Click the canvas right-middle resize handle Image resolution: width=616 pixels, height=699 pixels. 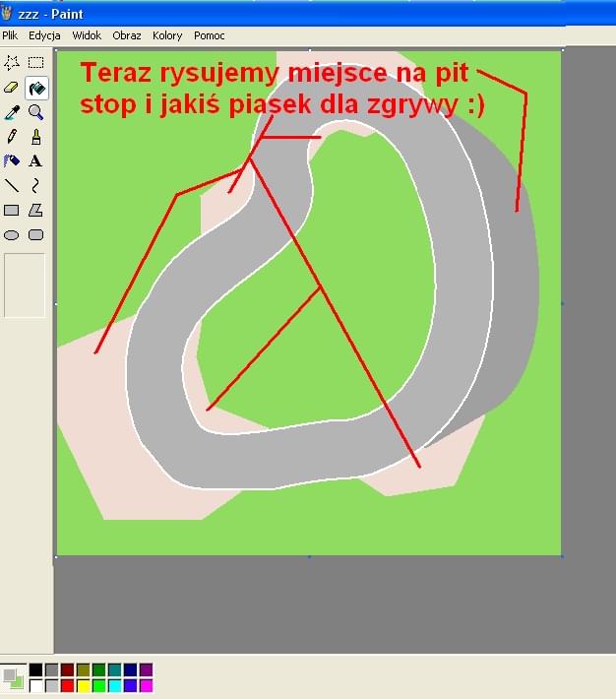click(x=563, y=303)
